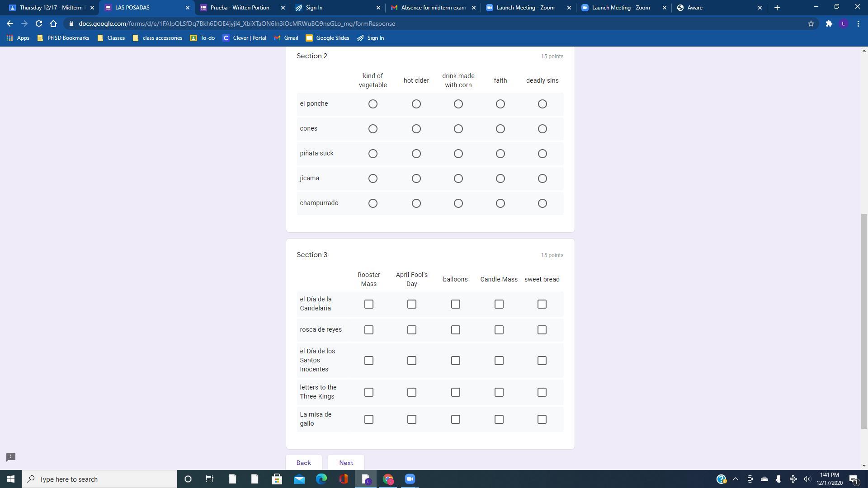Switch to the Prueba - Written Portion tab
The height and width of the screenshot is (488, 868).
[240, 8]
